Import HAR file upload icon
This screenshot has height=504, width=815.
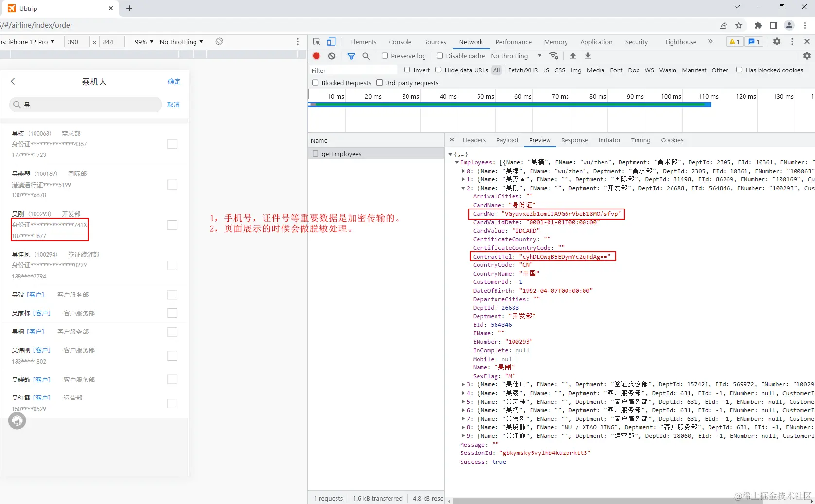573,56
